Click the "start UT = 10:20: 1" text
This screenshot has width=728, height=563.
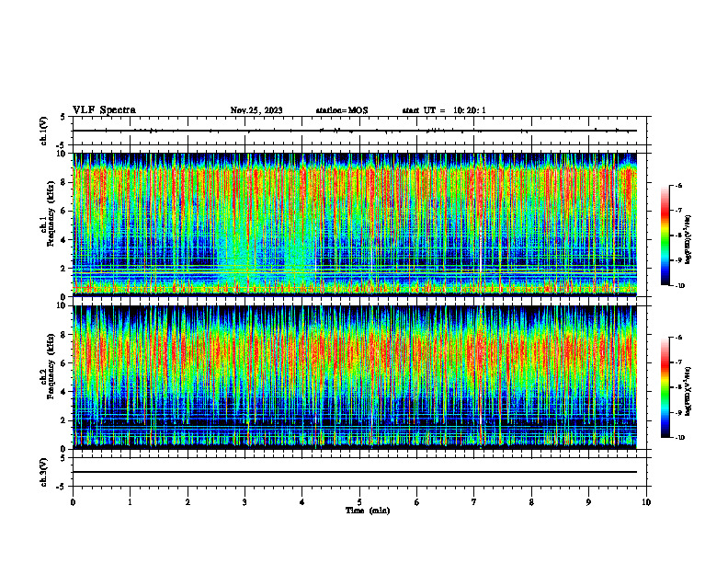[444, 110]
